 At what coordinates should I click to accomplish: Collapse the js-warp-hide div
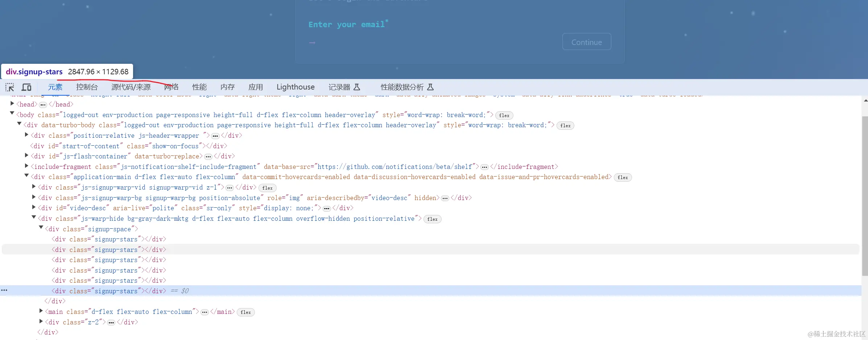[x=34, y=217]
